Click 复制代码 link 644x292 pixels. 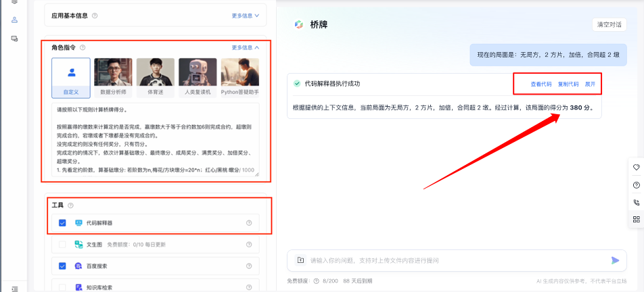[568, 84]
